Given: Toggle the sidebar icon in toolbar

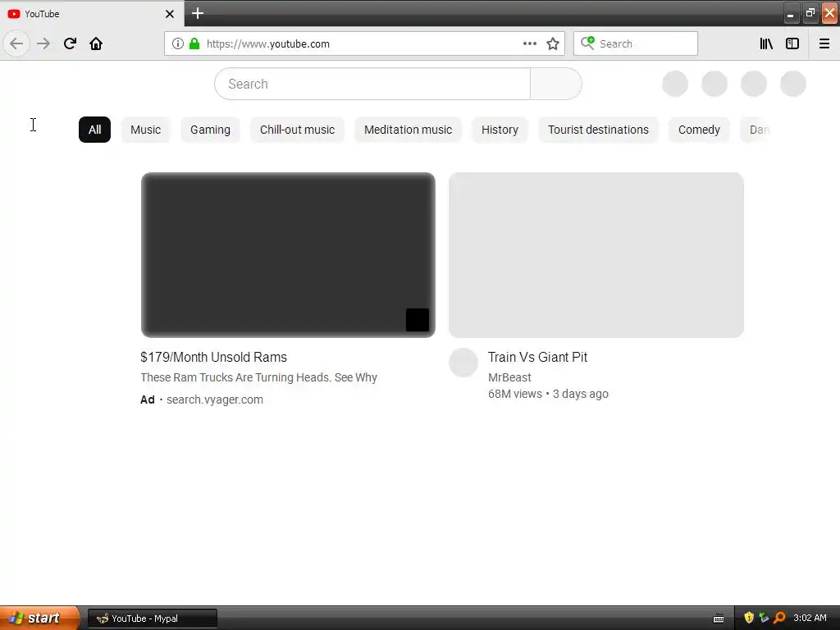Looking at the screenshot, I should coord(792,43).
